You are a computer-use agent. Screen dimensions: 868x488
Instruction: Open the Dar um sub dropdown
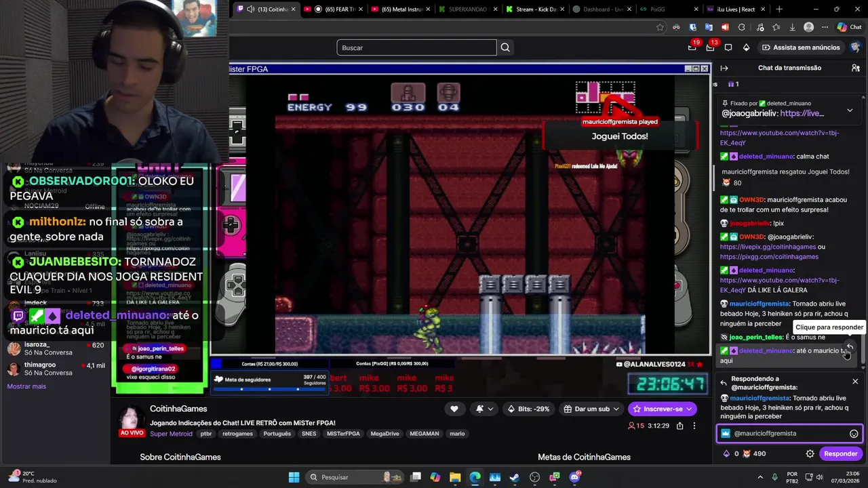[591, 409]
